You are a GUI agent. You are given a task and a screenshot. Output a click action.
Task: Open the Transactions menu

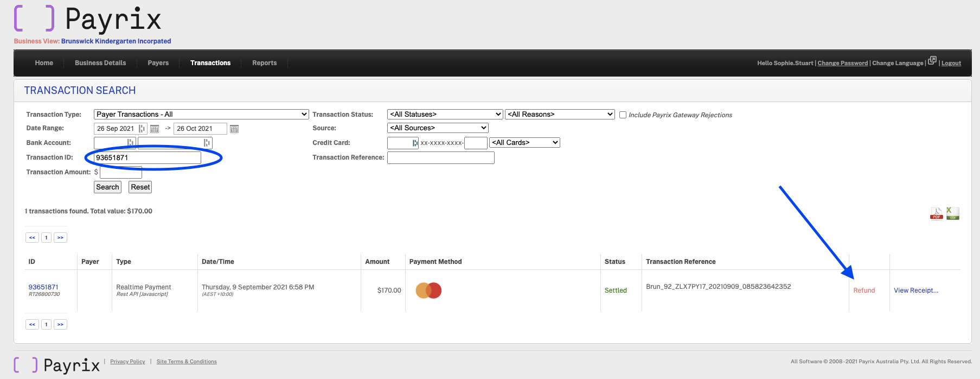[x=210, y=63]
